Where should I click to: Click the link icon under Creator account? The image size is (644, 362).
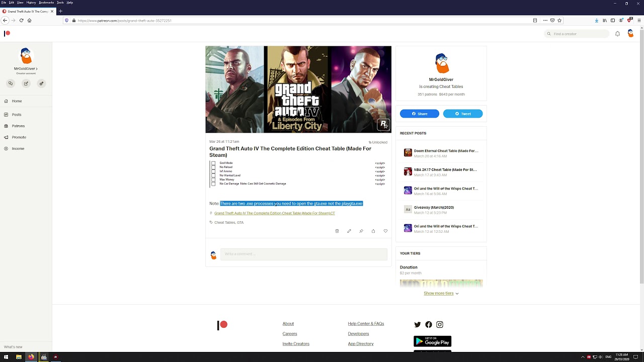click(x=42, y=83)
